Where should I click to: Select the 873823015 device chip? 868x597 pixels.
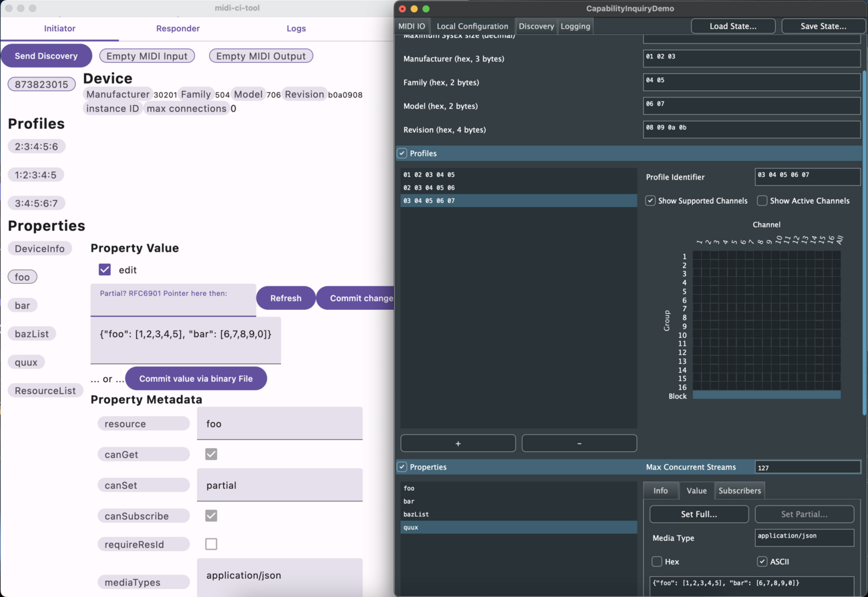point(41,84)
